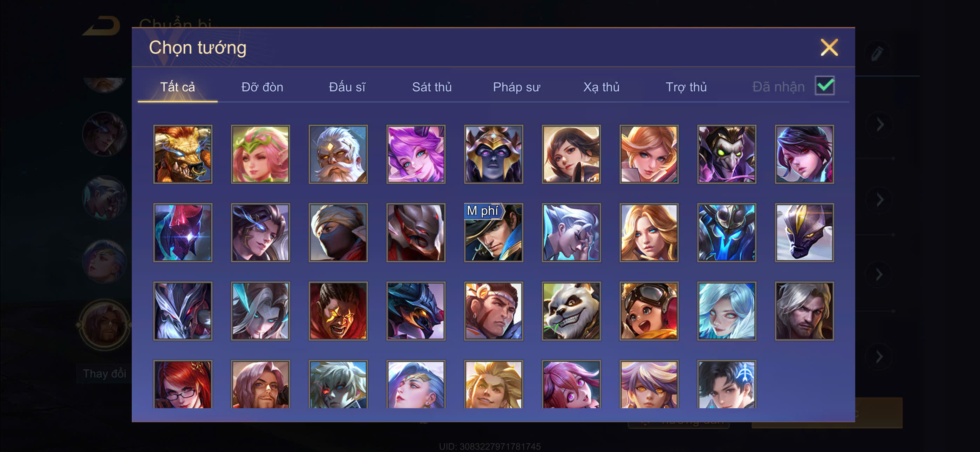Close the Chọn tướng dialog
Viewport: 980px width, 452px height.
point(829,48)
